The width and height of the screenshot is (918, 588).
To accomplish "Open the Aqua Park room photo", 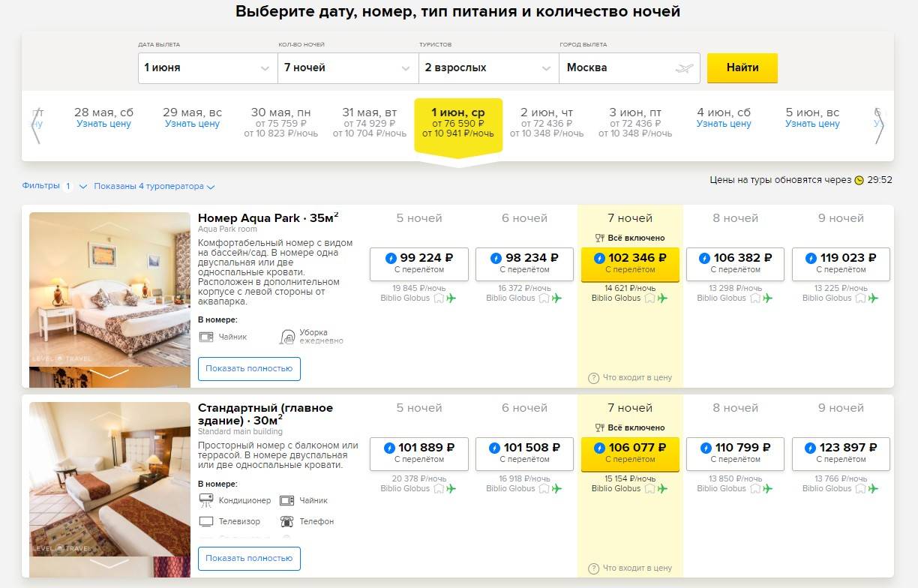I will pyautogui.click(x=109, y=289).
